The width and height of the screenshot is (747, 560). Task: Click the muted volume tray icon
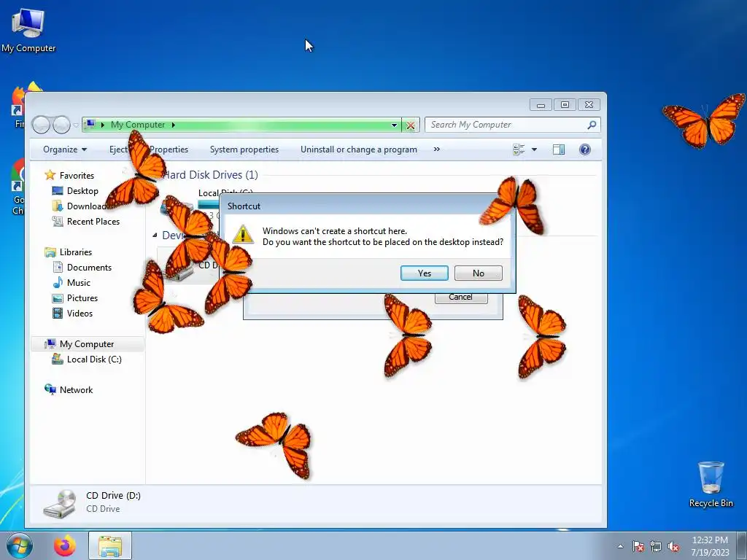[x=673, y=546]
